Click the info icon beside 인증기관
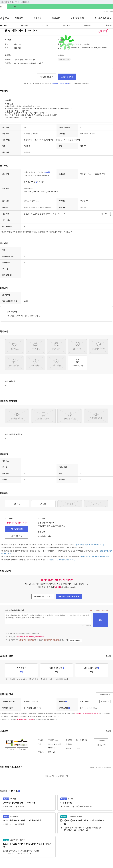 click(66, 702)
